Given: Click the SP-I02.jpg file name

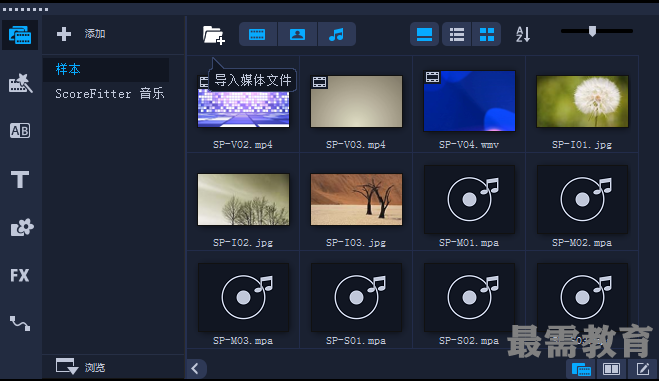Looking at the screenshot, I should (243, 243).
